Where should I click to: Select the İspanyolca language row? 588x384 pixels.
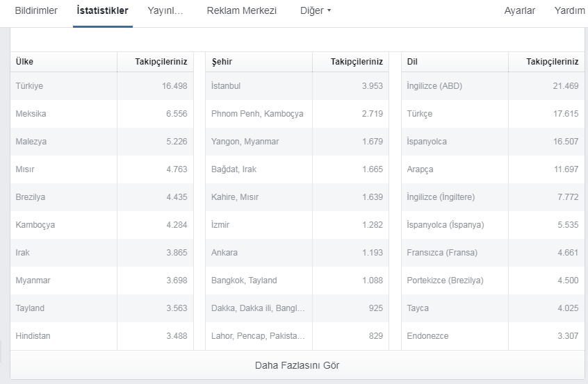pos(493,141)
